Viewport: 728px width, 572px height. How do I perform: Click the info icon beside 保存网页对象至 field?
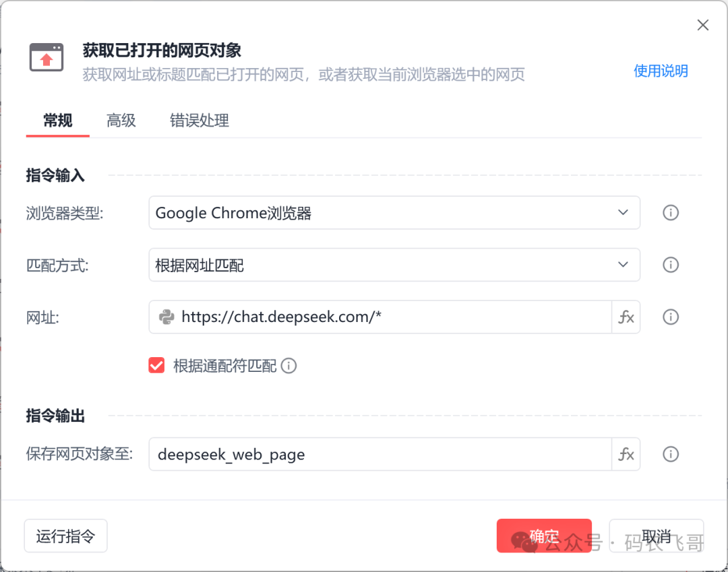point(671,454)
